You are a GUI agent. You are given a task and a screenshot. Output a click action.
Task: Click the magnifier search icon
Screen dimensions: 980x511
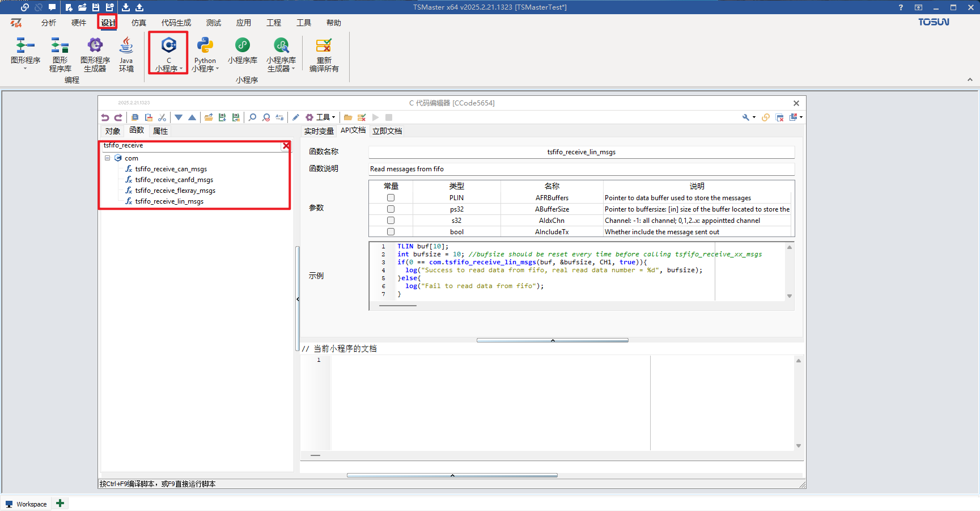252,117
